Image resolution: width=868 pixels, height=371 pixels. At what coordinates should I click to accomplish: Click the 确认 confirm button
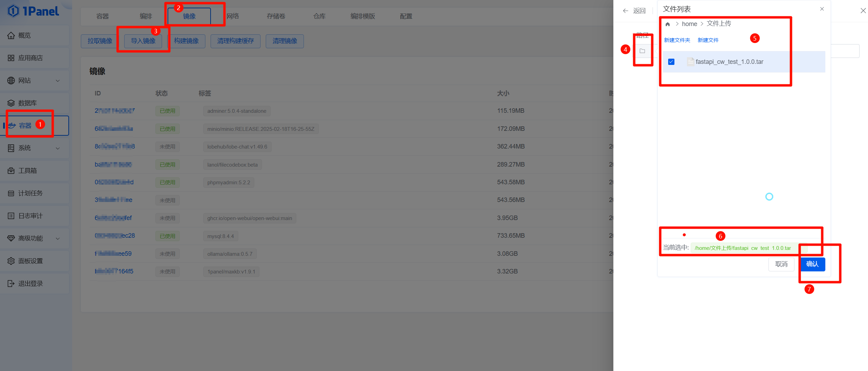pyautogui.click(x=812, y=264)
